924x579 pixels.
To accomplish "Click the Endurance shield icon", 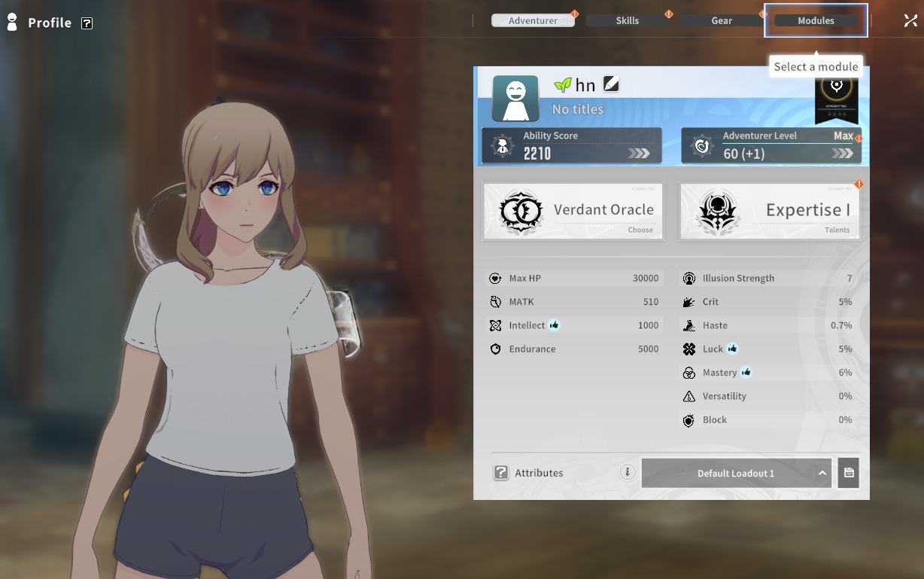I will pyautogui.click(x=495, y=349).
